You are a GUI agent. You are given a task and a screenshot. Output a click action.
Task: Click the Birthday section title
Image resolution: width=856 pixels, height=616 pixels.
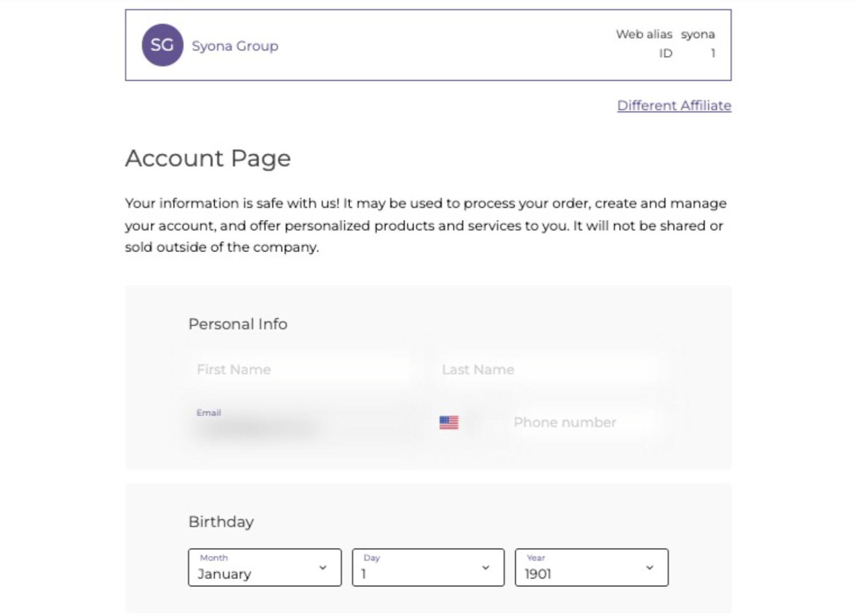pyautogui.click(x=221, y=522)
